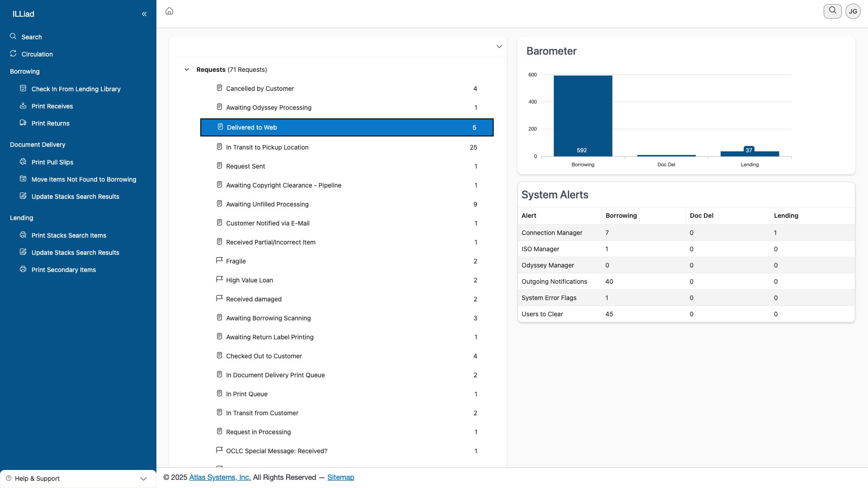Click the Print Returns icon
This screenshot has height=488, width=868.
tap(23, 123)
